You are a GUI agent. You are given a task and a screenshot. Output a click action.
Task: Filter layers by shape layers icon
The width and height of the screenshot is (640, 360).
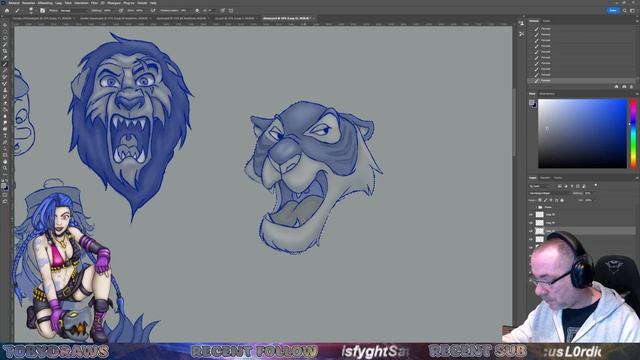(x=578, y=186)
